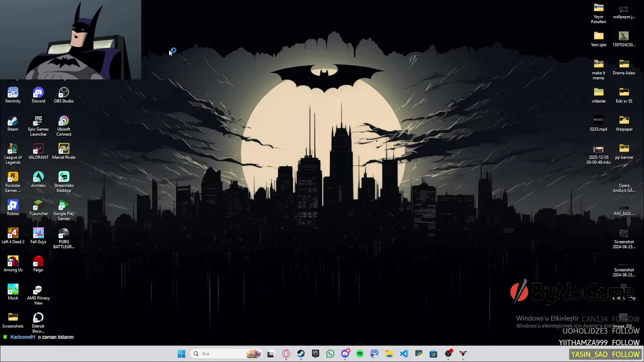The image size is (644, 362).
Task: Open Task View from the taskbar
Action: click(x=271, y=354)
